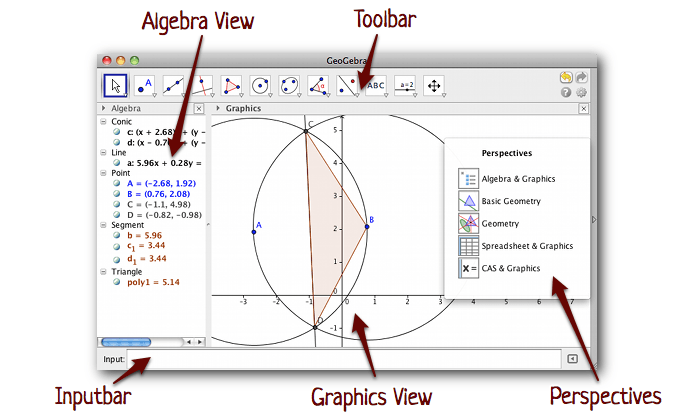Toggle visibility of point B
The width and height of the screenshot is (700, 420).
117,194
